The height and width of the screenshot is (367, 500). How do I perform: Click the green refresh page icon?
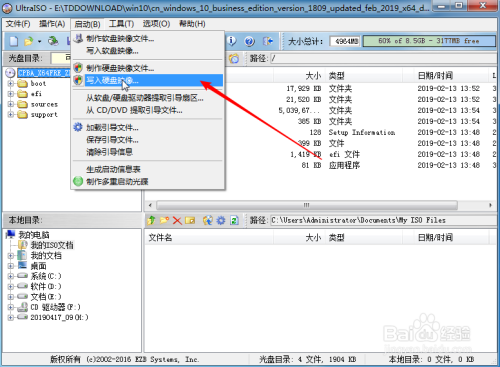(x=234, y=220)
